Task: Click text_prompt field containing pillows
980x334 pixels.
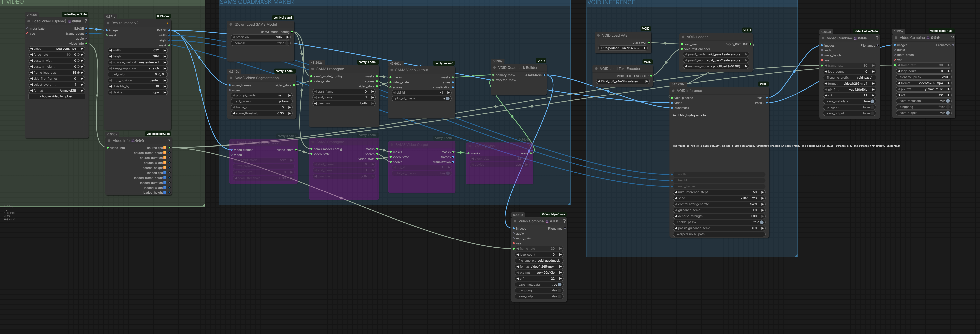Action: (262, 102)
